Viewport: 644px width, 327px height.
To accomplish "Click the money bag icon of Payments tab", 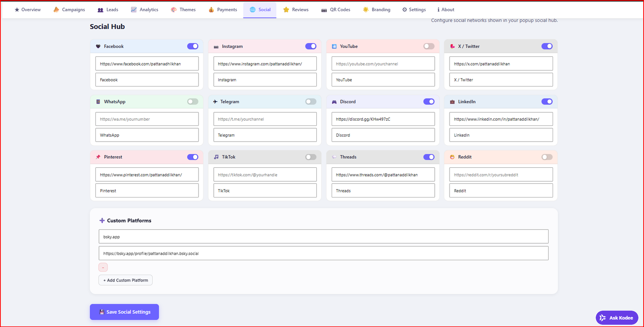I will [x=211, y=10].
